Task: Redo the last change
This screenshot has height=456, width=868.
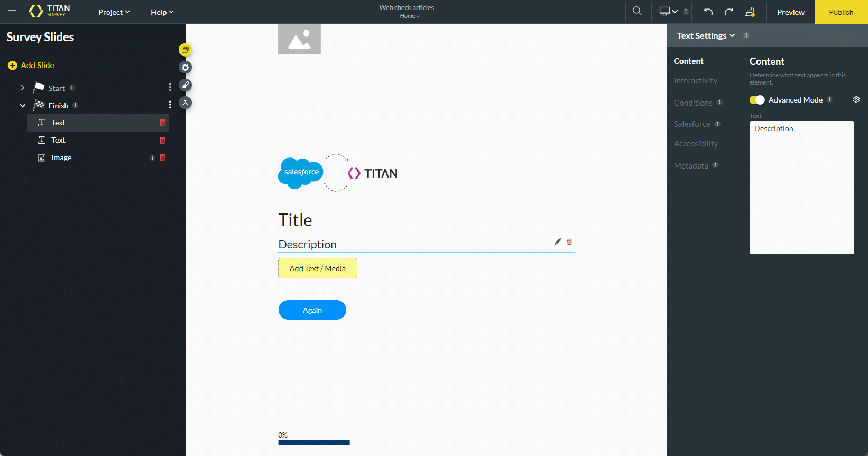Action: [729, 12]
